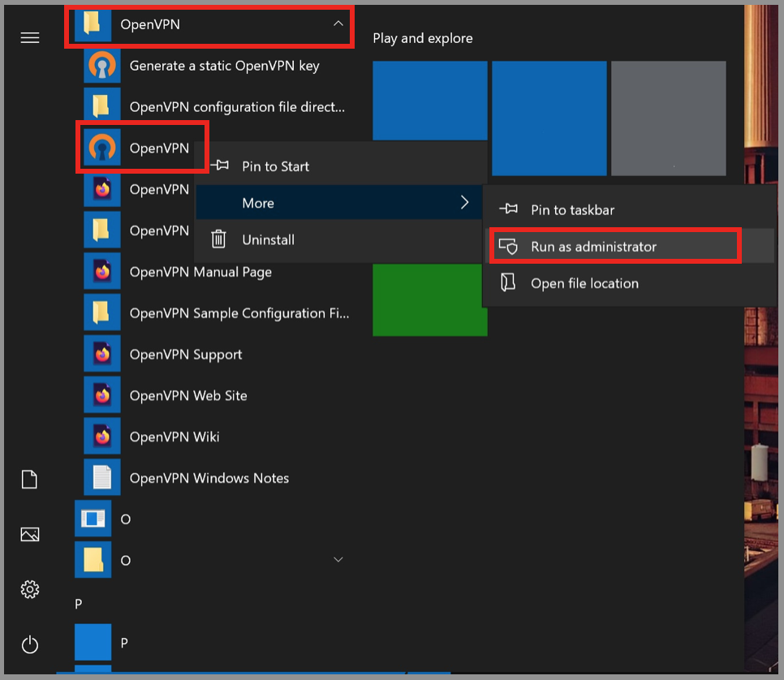
Task: Open OpenVPN Windows Notes document
Action: click(x=209, y=478)
